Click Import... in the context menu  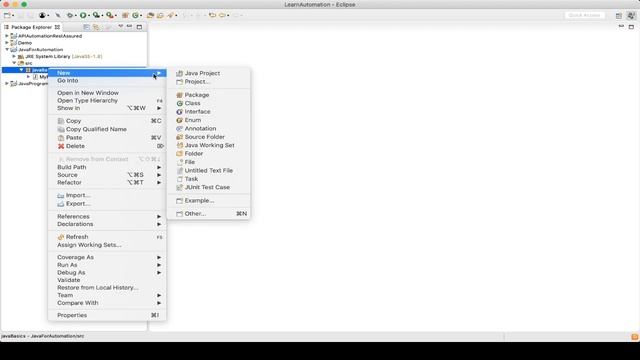107,195
